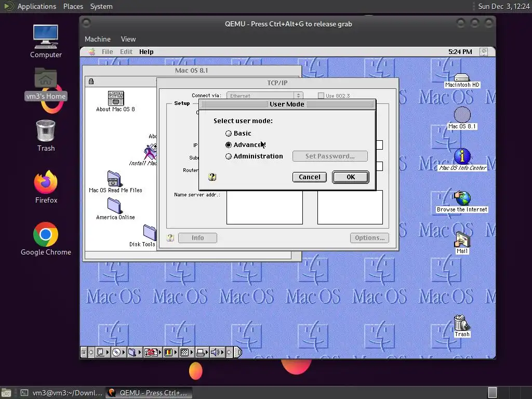
Task: Open Macintosh HD disk icon
Action: pyautogui.click(x=462, y=81)
